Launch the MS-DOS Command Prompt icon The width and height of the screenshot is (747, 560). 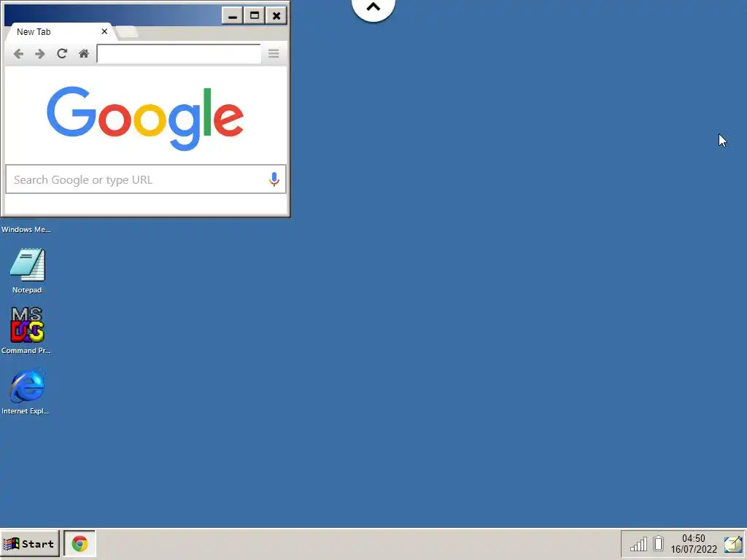click(x=27, y=330)
